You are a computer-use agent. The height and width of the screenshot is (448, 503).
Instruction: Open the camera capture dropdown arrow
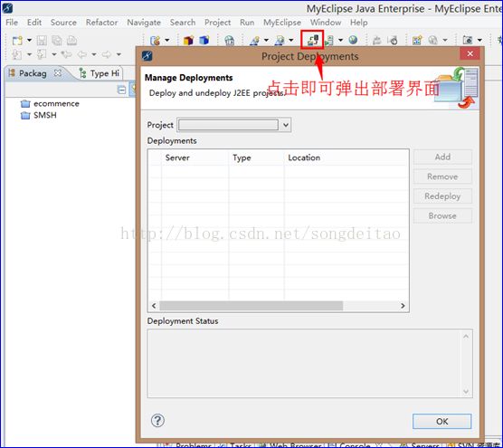tap(479, 41)
